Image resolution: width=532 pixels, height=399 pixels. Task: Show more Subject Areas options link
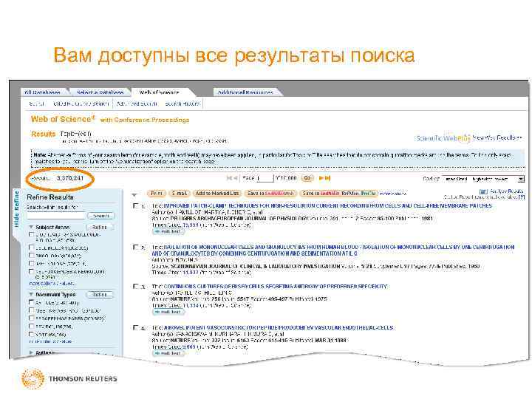[x=52, y=283]
